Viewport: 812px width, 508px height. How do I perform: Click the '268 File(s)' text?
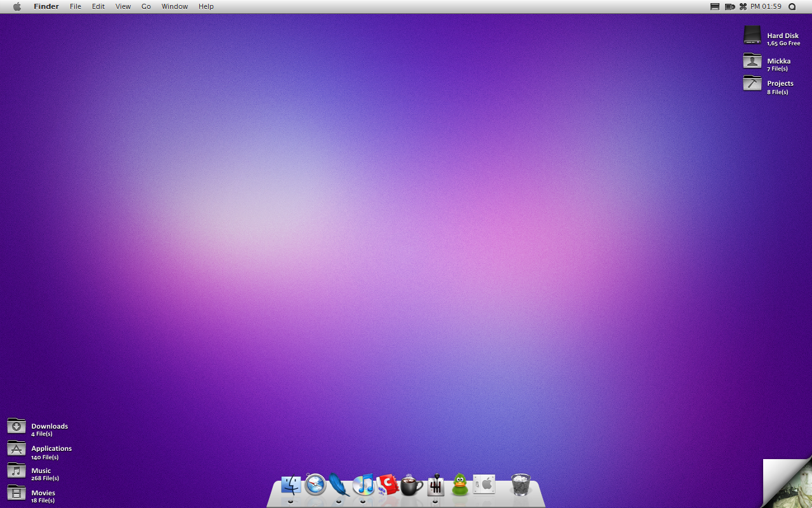(45, 478)
